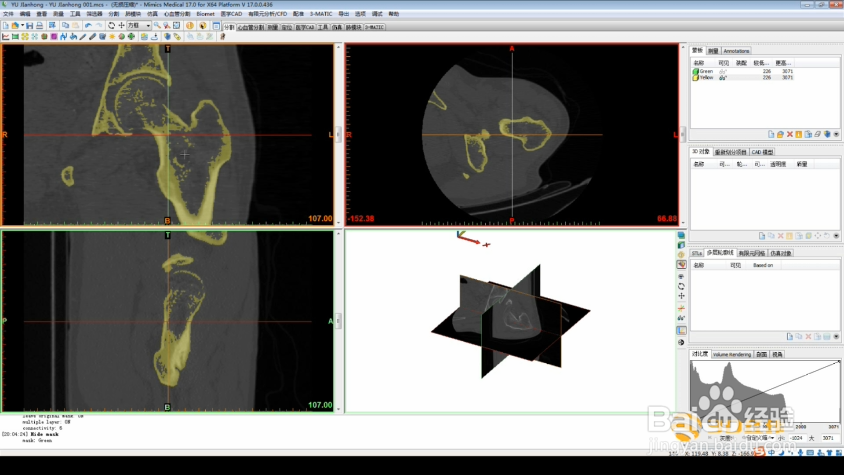The height and width of the screenshot is (475, 844).
Task: Select the Green mask row name
Action: coord(706,71)
